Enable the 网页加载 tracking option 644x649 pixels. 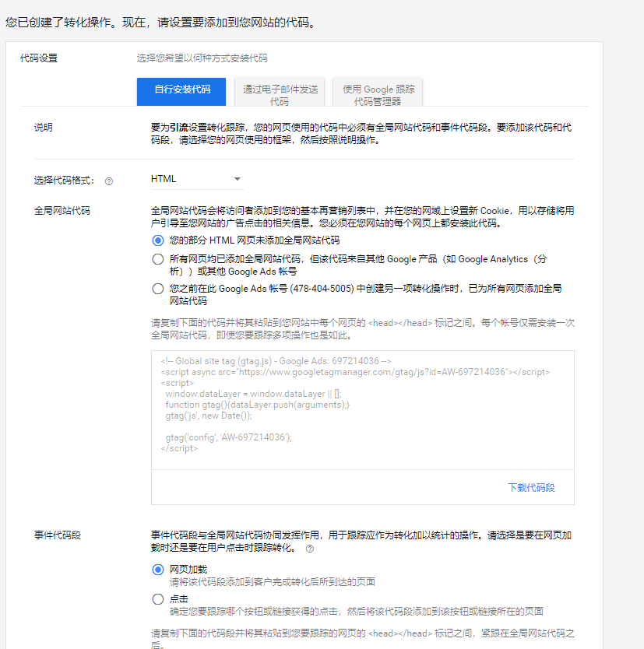[x=159, y=570]
